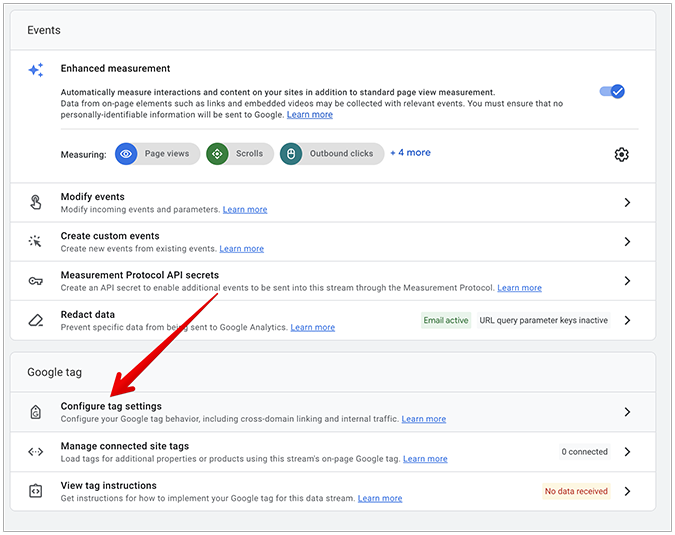The height and width of the screenshot is (535, 675).
Task: Click the Modify events hand icon
Action: coord(36,202)
